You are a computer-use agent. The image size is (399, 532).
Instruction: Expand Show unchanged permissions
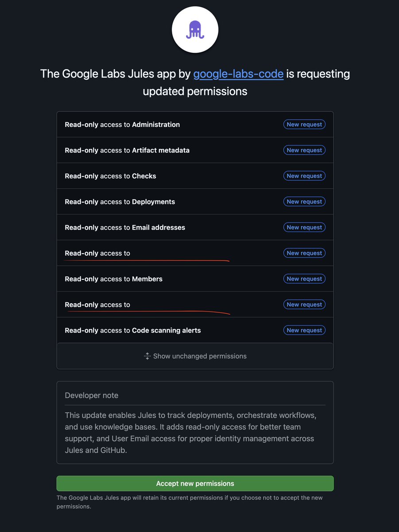(x=195, y=356)
